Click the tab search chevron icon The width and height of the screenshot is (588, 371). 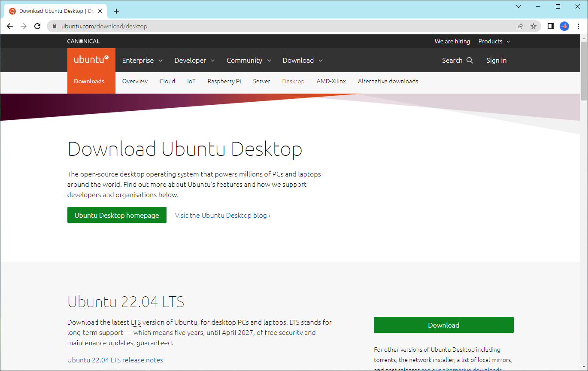518,6
